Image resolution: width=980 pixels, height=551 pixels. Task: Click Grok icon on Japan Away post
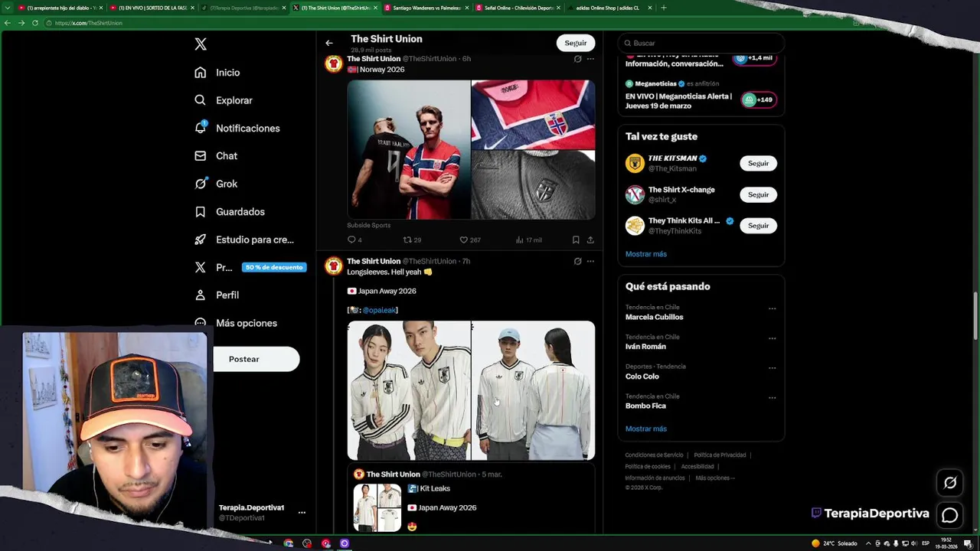tap(577, 261)
